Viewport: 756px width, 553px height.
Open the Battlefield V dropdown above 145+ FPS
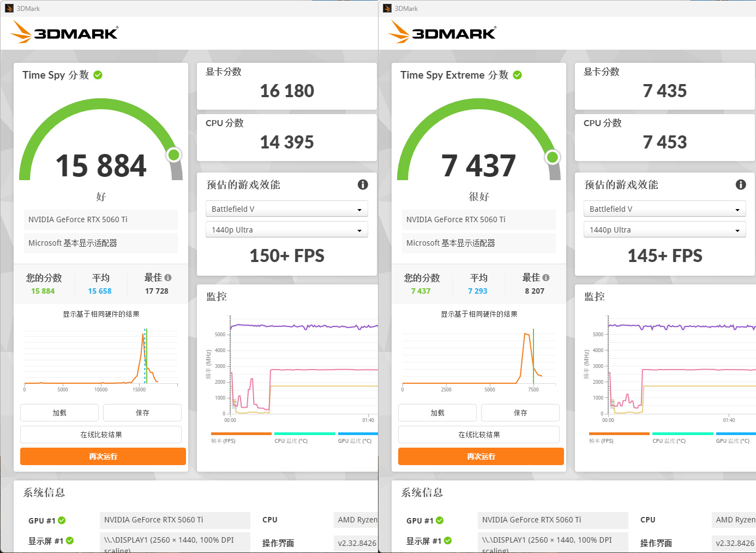665,209
